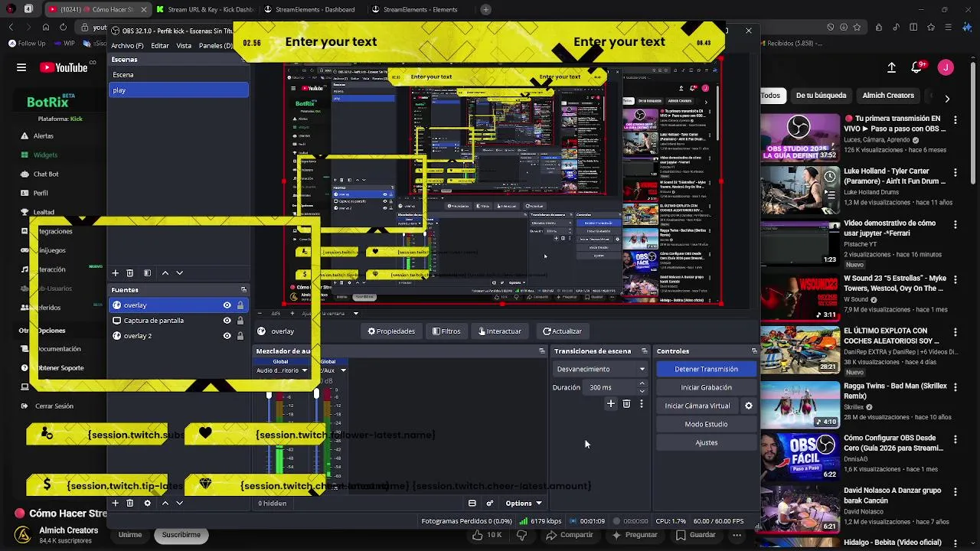
Task: Add a scene transition with plus icon
Action: click(611, 404)
